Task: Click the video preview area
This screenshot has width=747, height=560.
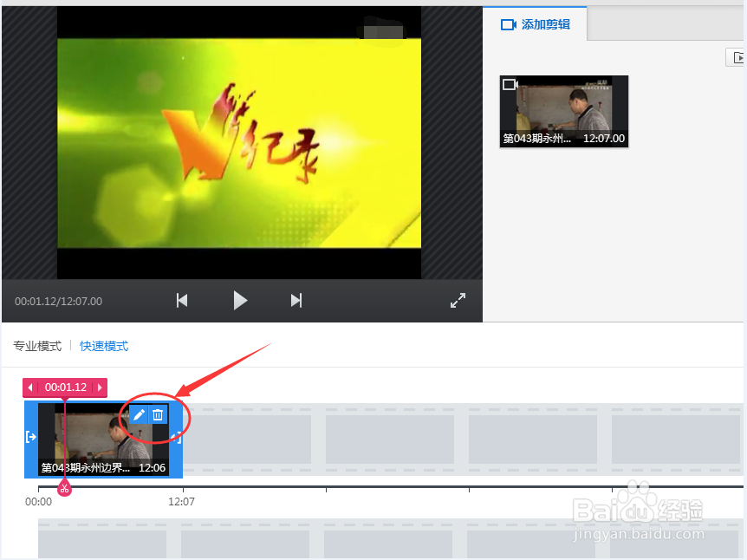Action: 239,142
